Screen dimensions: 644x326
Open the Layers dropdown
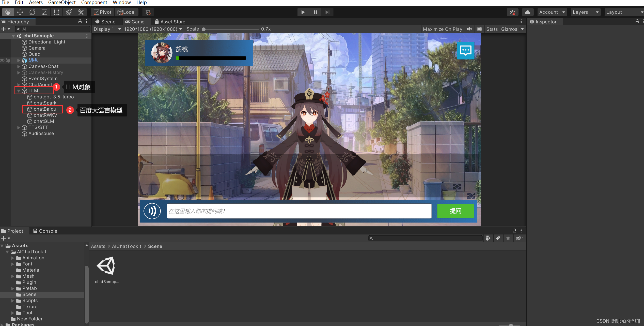pyautogui.click(x=586, y=12)
